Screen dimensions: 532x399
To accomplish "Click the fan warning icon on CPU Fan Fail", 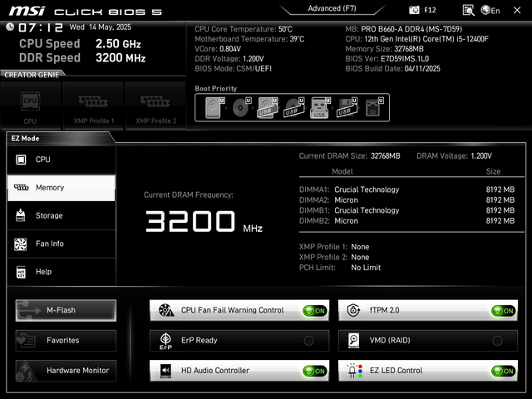I will point(166,310).
